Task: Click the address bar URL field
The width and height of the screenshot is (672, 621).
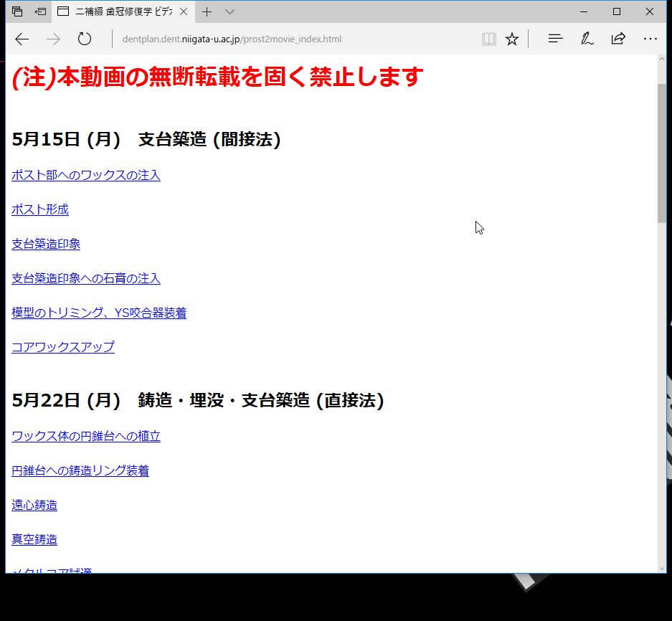Action: pos(287,39)
